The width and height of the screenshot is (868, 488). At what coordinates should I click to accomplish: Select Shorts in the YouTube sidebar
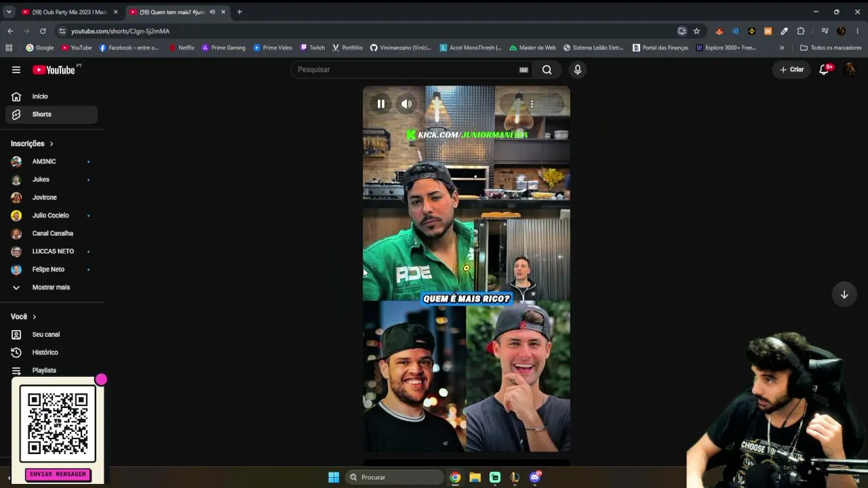pos(52,115)
